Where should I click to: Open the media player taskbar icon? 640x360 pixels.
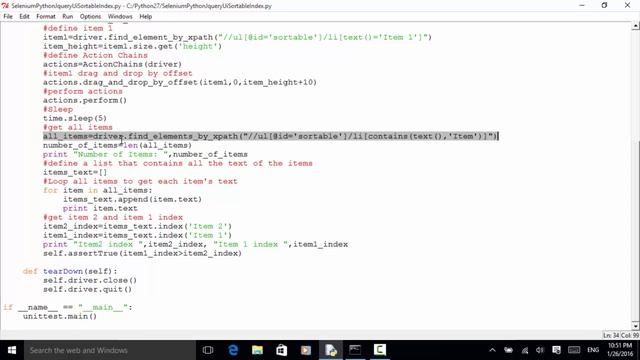click(306, 350)
